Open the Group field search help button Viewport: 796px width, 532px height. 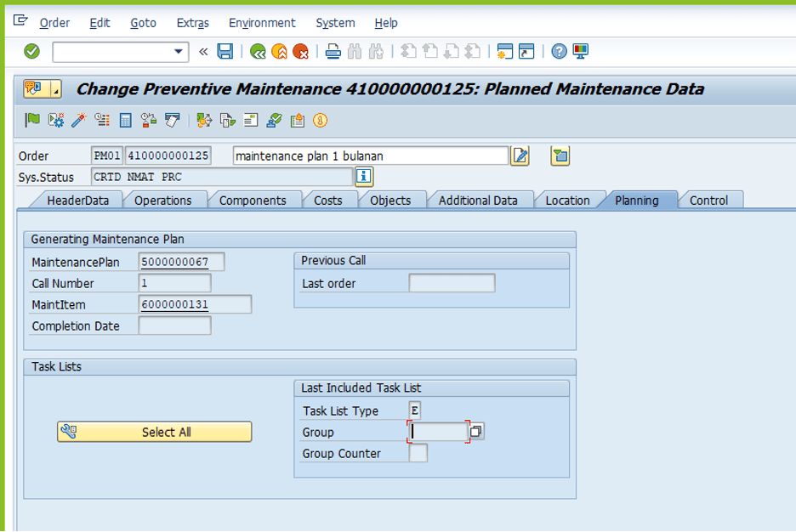(x=477, y=432)
